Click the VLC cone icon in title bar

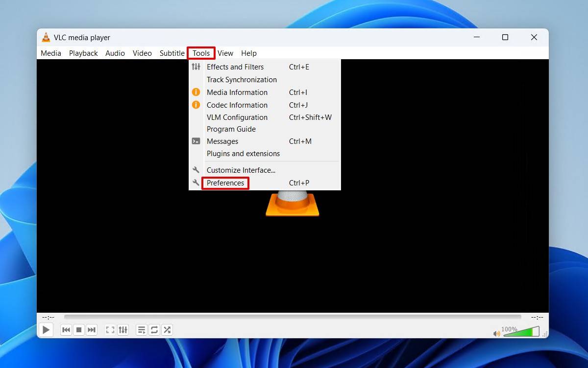46,37
